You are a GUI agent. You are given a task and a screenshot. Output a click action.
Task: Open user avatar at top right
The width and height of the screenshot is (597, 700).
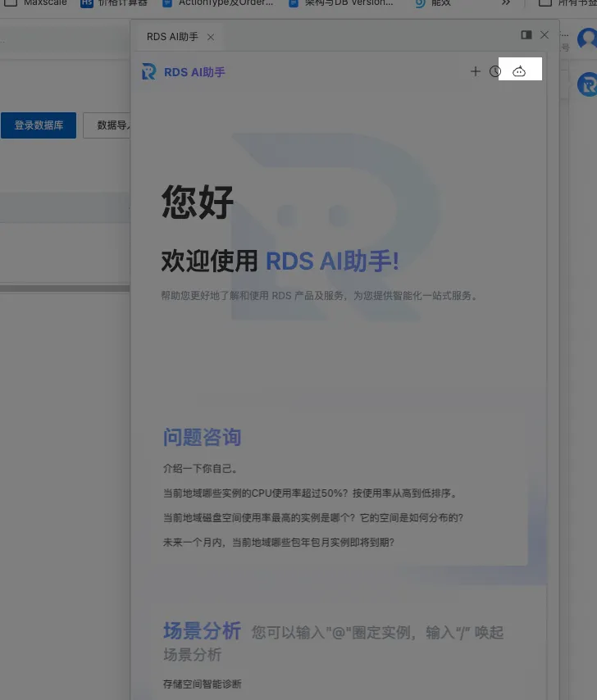pos(587,39)
